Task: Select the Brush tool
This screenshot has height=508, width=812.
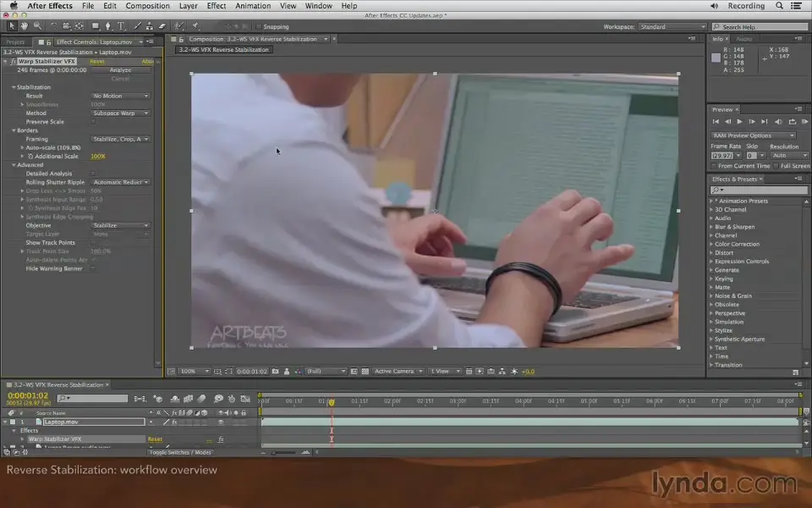Action: [x=137, y=26]
